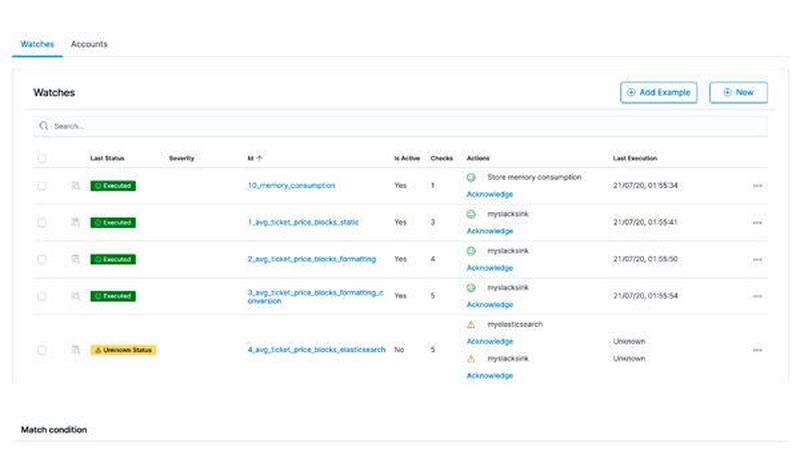Focus the watches Search field

(x=401, y=126)
